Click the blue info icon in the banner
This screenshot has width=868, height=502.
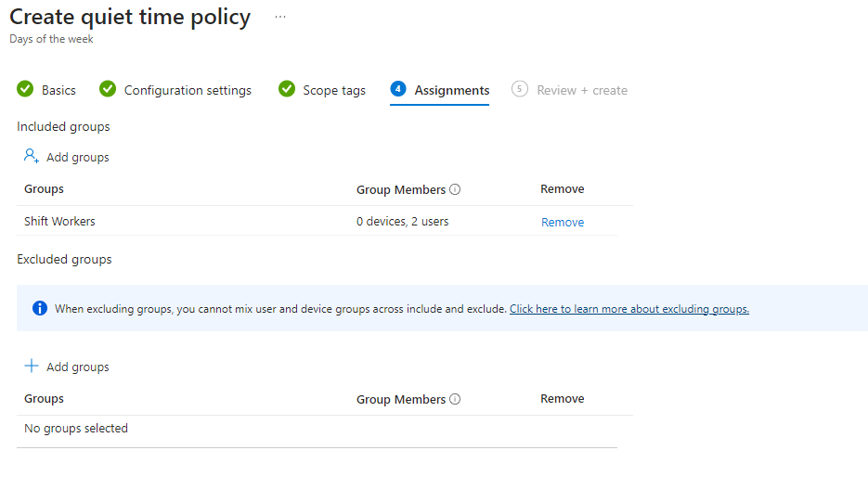(x=40, y=309)
